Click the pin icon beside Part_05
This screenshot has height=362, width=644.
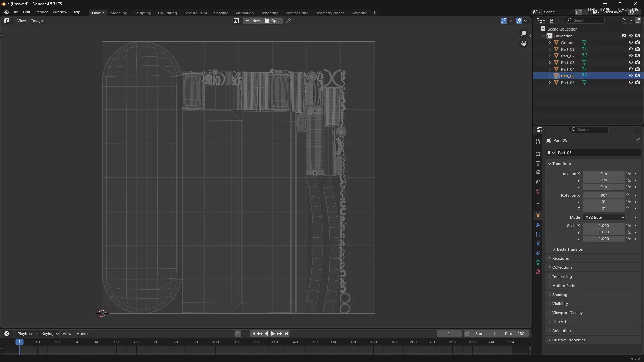point(638,140)
